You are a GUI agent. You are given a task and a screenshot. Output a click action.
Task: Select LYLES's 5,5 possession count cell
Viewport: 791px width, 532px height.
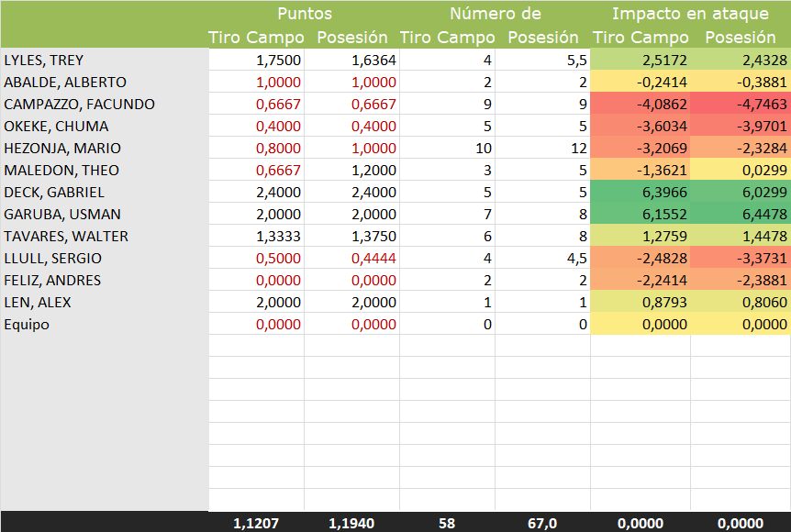542,61
